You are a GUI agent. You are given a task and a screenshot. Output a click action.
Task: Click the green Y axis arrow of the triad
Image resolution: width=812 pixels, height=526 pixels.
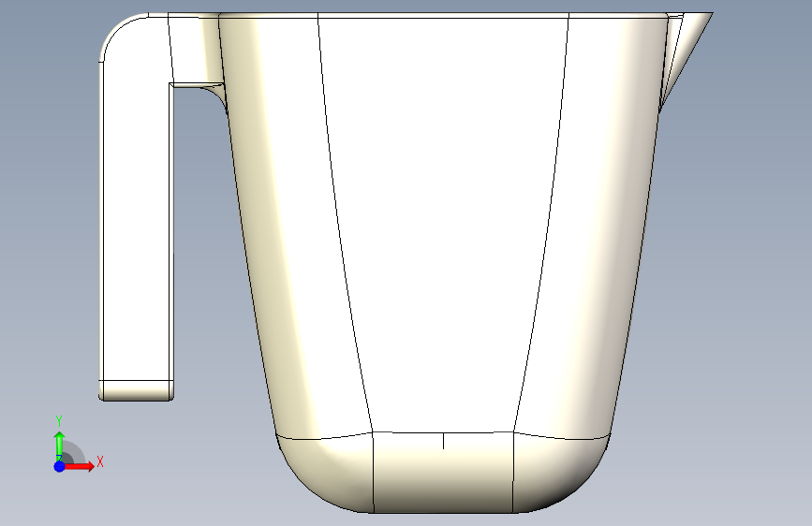(59, 446)
